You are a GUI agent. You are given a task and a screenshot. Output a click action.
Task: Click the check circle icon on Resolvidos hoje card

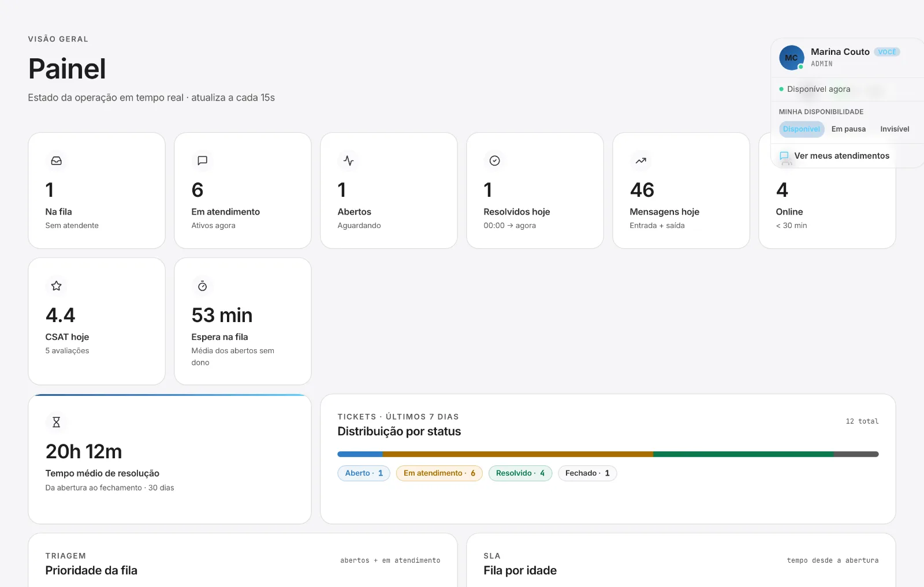(494, 160)
